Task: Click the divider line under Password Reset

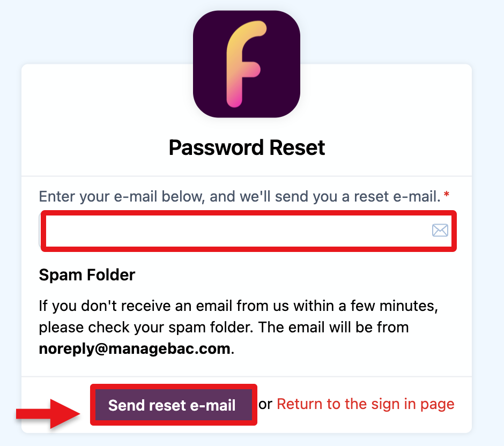Action: coord(247,176)
